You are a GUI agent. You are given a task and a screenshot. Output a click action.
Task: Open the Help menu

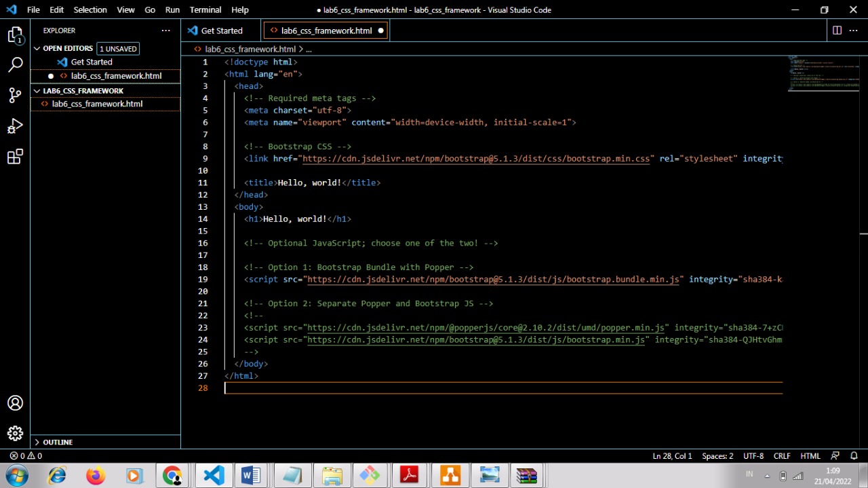pos(240,10)
